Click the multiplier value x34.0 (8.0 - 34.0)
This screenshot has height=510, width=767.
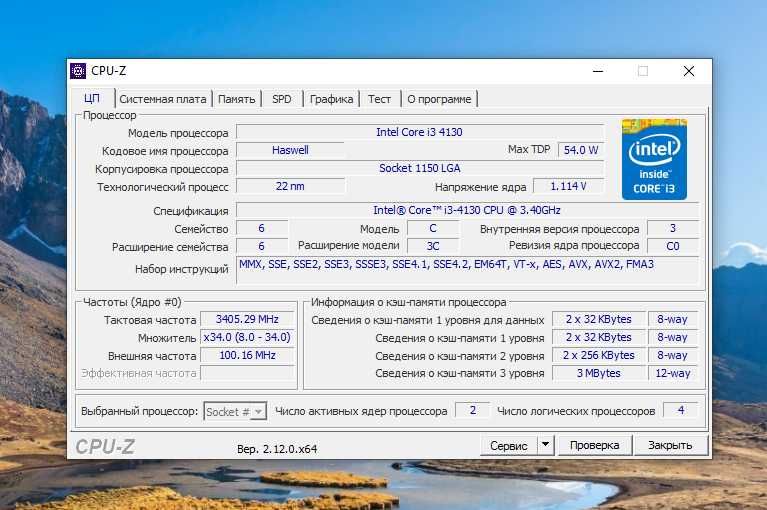(247, 337)
